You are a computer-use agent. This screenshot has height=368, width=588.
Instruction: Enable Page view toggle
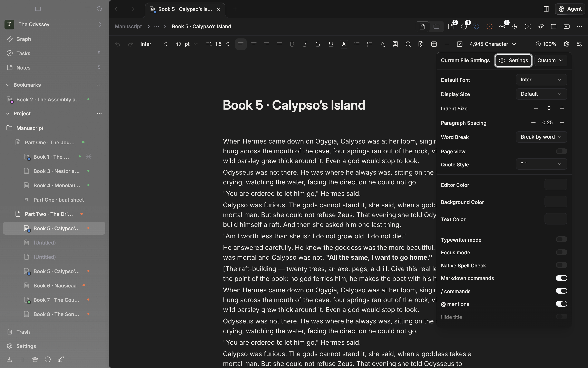click(x=561, y=151)
